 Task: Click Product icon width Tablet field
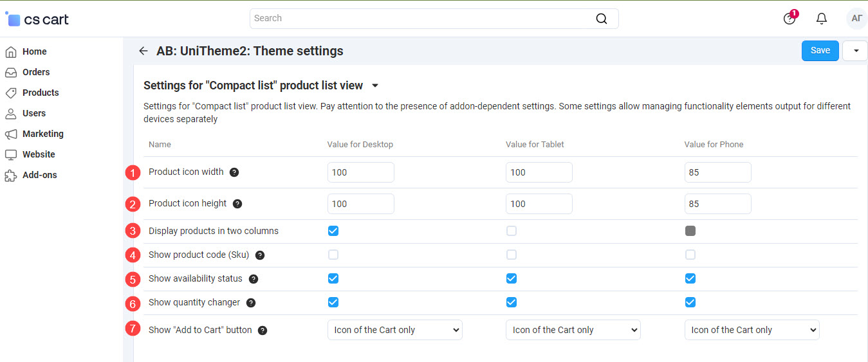point(539,172)
